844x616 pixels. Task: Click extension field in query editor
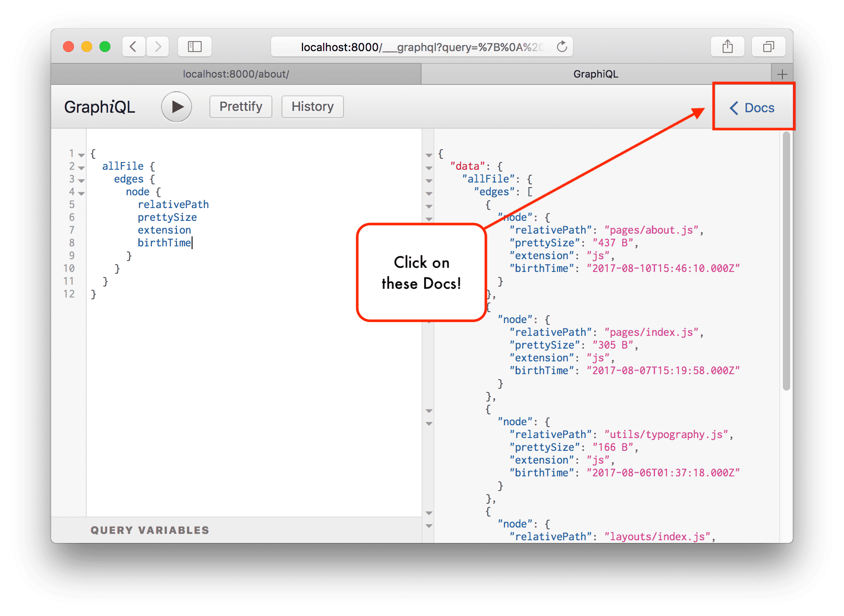[164, 230]
